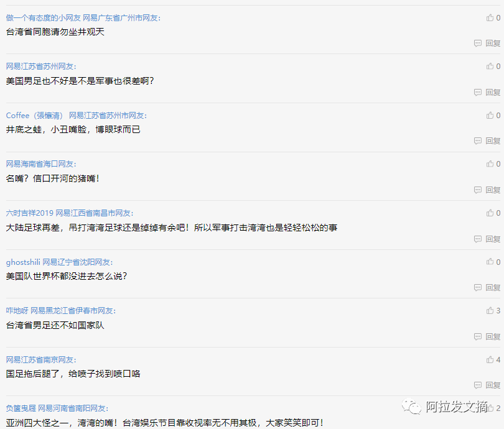Open user 做一个有态度的小网友 profile
Screen dimensions: 504x429
point(43,18)
